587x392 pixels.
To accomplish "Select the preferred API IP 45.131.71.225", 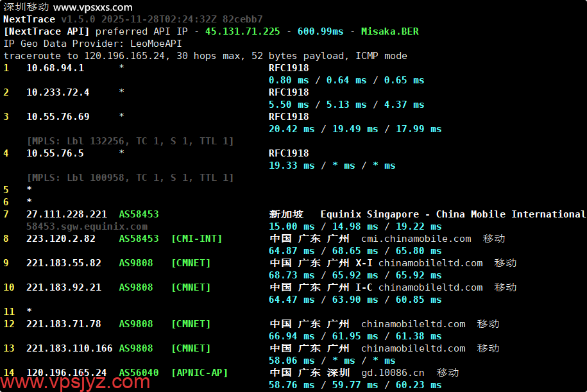I will (x=242, y=31).
